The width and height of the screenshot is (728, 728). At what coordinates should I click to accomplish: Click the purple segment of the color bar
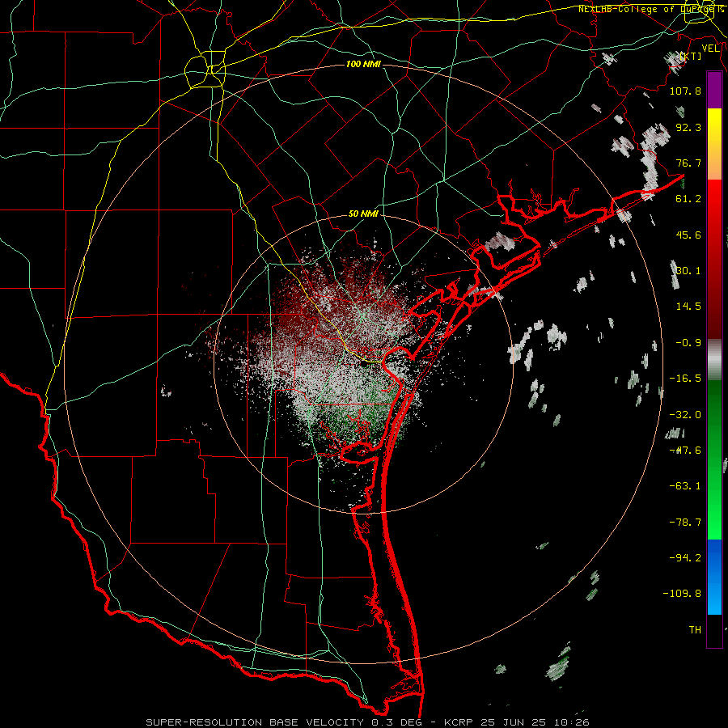pos(714,90)
